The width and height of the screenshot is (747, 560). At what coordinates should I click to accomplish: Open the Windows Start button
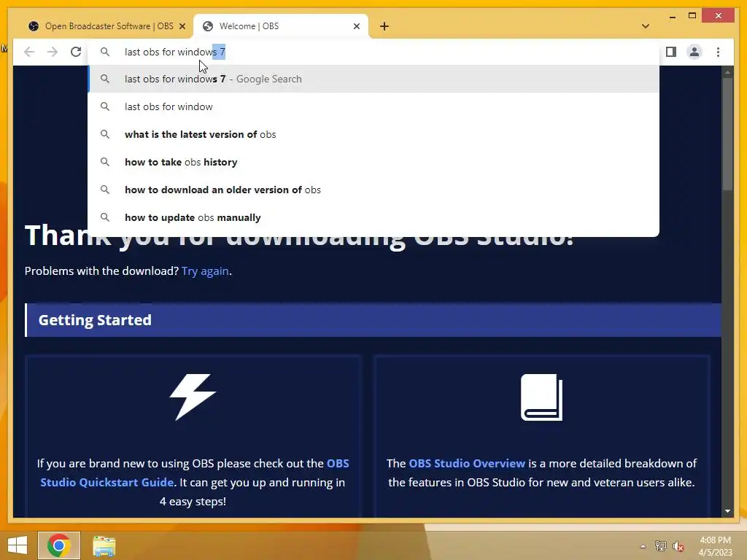18,545
